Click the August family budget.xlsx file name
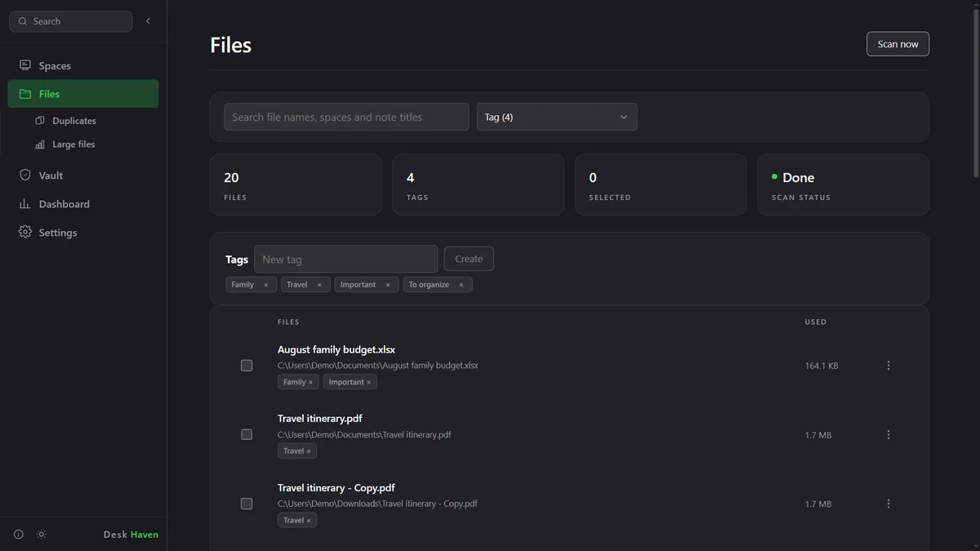 tap(336, 349)
